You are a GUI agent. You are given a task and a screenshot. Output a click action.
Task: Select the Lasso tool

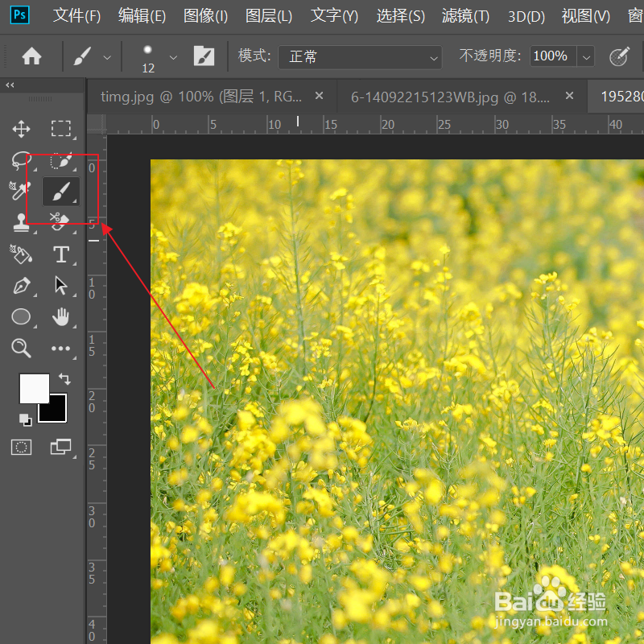click(x=21, y=160)
